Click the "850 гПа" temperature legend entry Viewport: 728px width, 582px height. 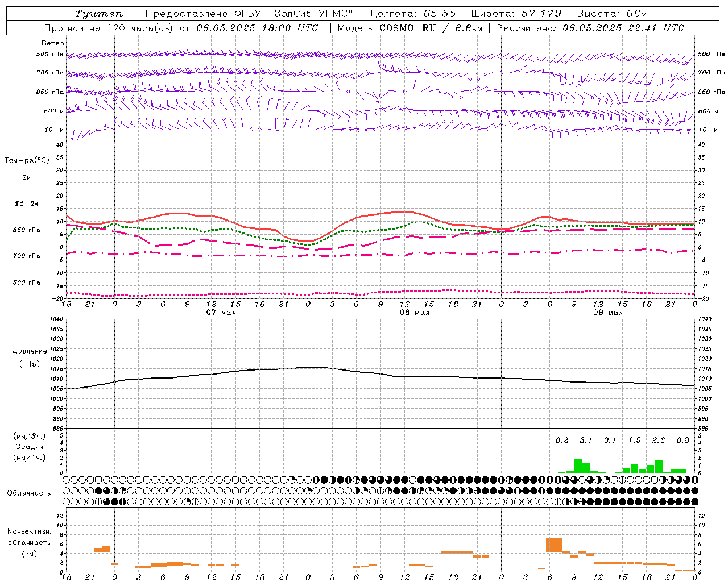click(26, 230)
